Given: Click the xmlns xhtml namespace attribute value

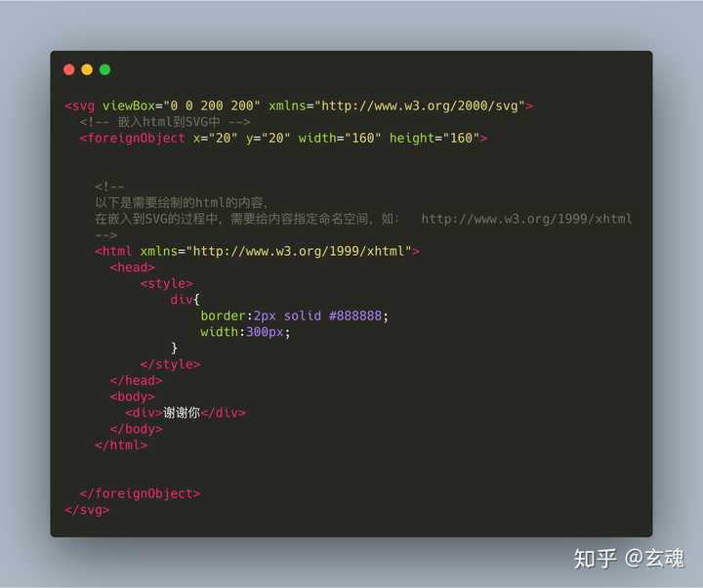Looking at the screenshot, I should [x=299, y=251].
